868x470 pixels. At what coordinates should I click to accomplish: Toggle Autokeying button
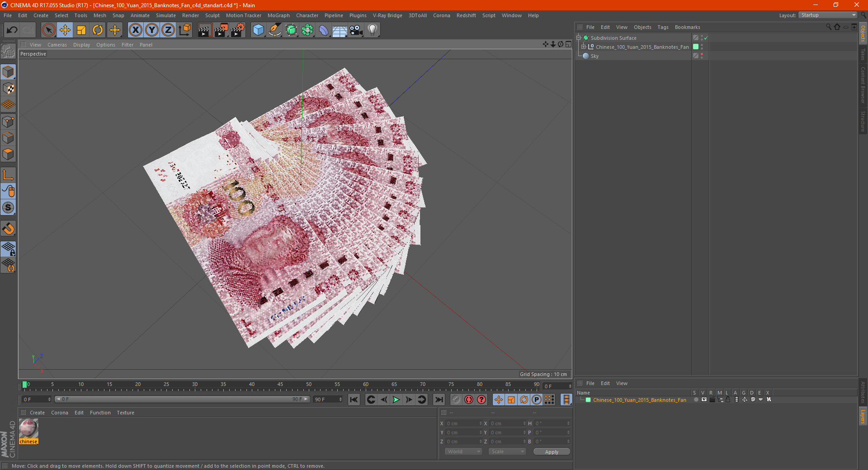[x=469, y=399]
